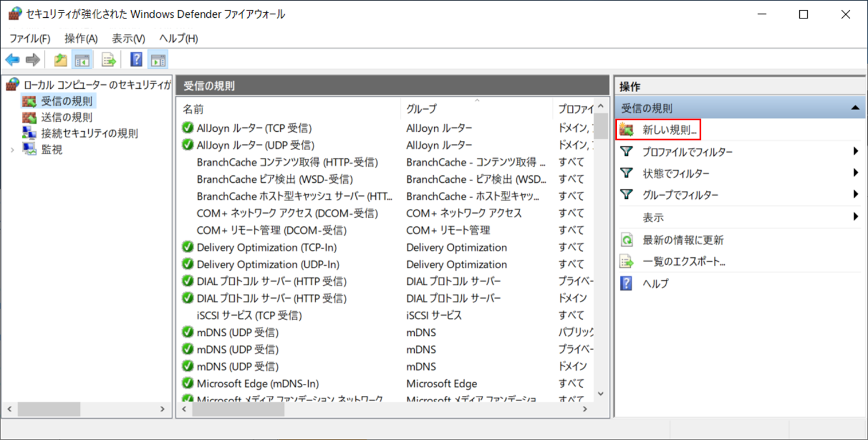The image size is (868, 440).
Task: Open the 表示 submenu arrow in actions
Action: (x=855, y=217)
